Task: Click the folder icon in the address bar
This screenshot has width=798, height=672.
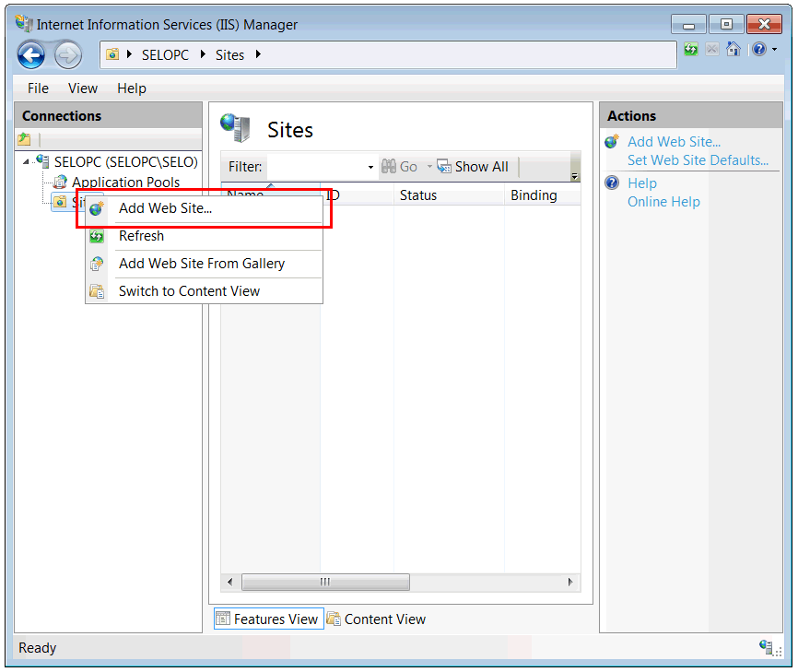Action: tap(112, 54)
